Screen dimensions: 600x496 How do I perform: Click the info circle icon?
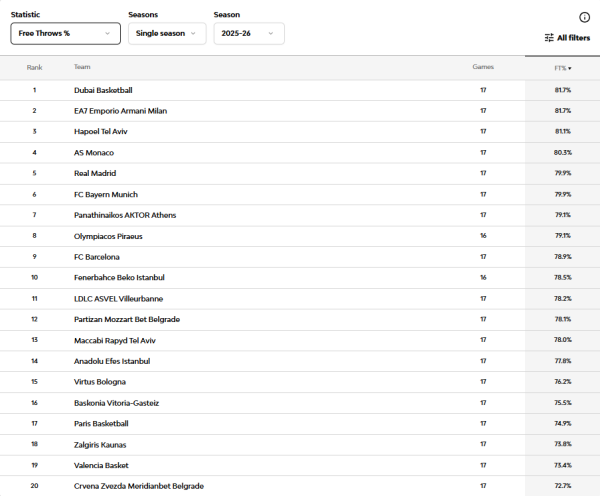tap(585, 17)
